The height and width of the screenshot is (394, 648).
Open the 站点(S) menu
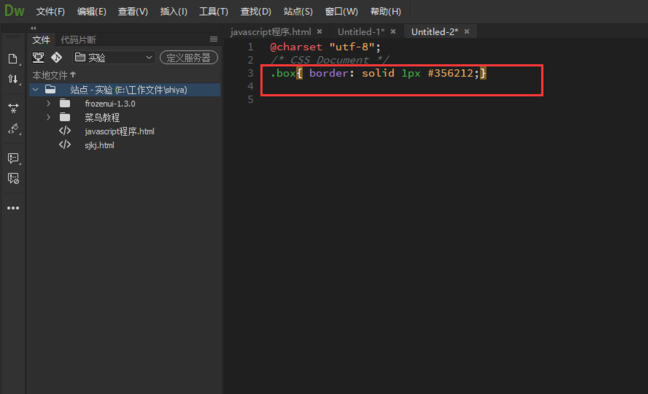point(298,12)
